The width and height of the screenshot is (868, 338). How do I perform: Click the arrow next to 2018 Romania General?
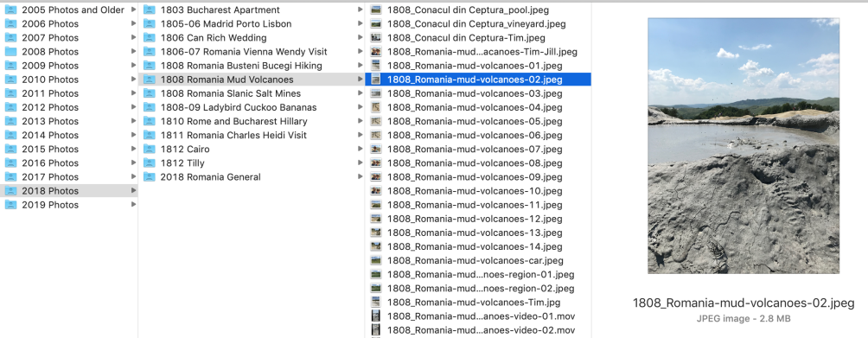(x=361, y=177)
